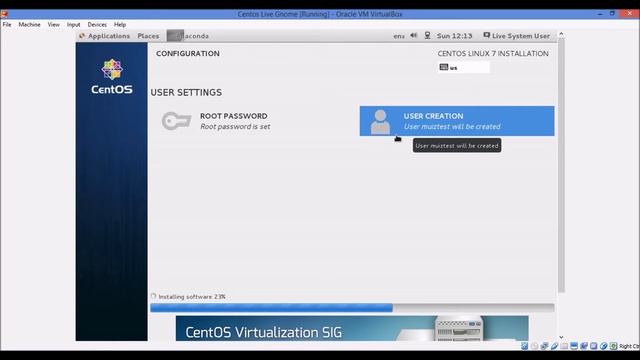Image resolution: width=640 pixels, height=360 pixels.
Task: Open the Input menu
Action: 73,24
